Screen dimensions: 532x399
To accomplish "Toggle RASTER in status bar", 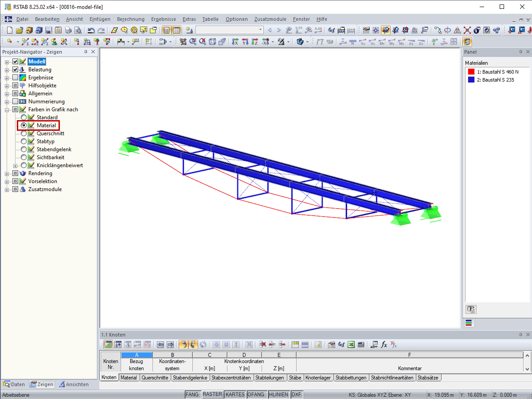I will tap(212, 395).
